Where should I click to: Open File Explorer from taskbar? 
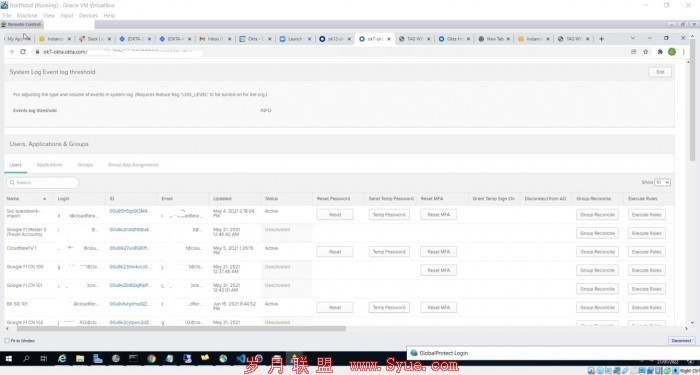[80, 358]
